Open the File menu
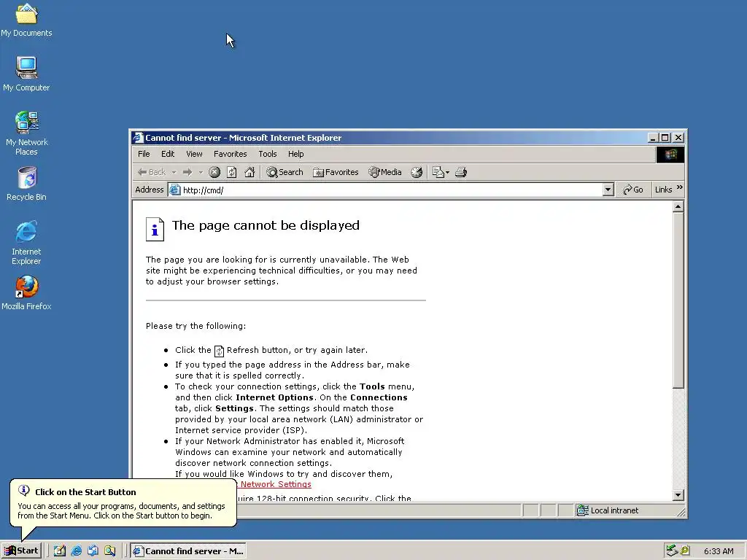 coord(144,154)
